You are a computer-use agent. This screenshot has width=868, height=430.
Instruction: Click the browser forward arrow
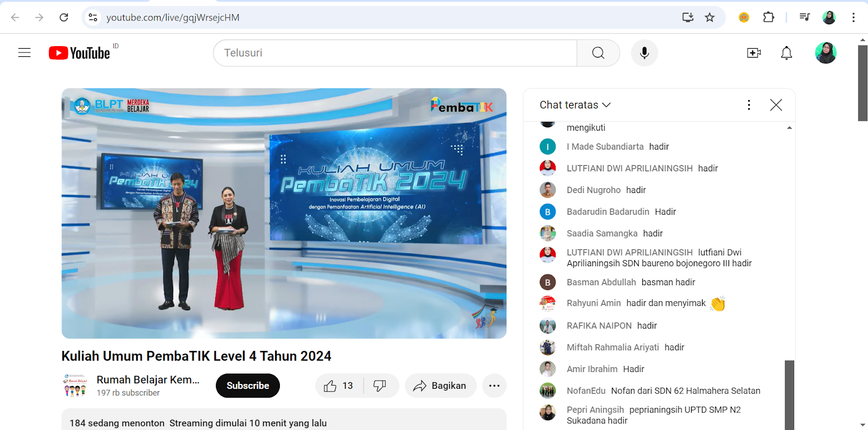(39, 17)
